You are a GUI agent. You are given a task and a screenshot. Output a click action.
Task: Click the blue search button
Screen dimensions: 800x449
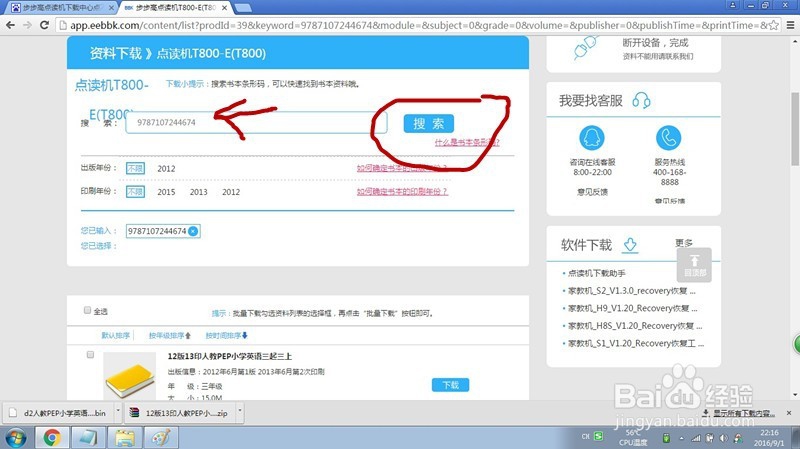[x=429, y=123]
